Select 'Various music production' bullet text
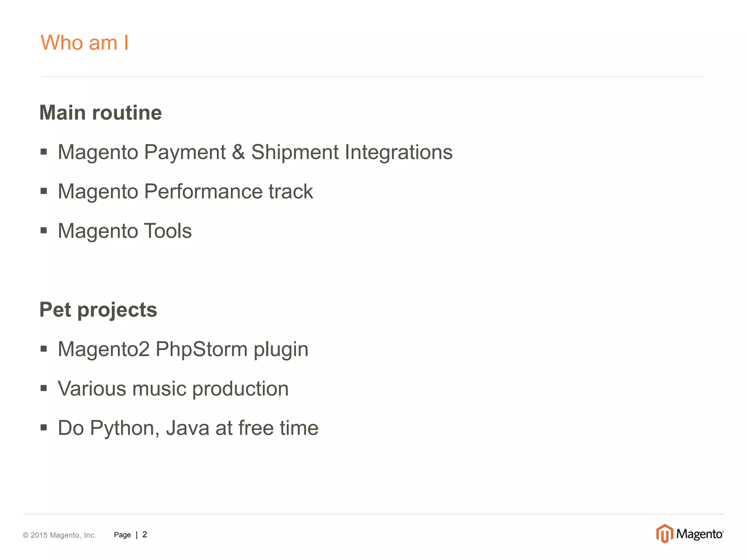 coord(173,388)
